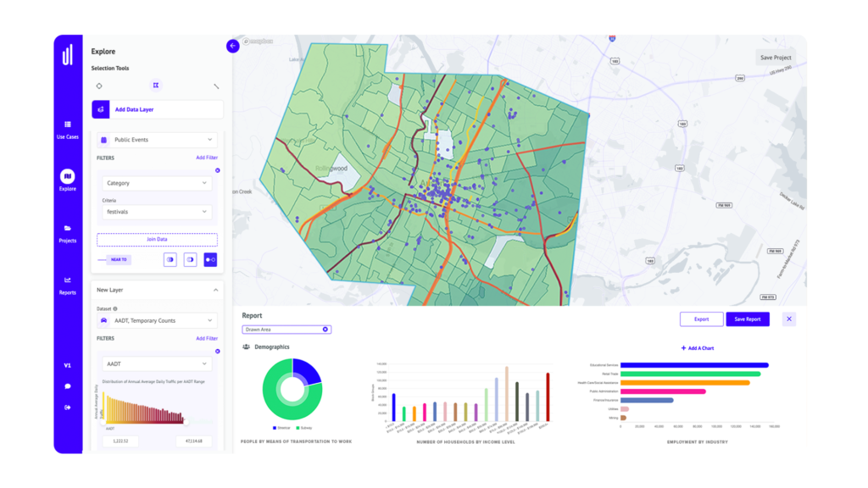Viewport: 868px width, 488px height.
Task: Click the Add Filter link
Action: click(x=208, y=157)
